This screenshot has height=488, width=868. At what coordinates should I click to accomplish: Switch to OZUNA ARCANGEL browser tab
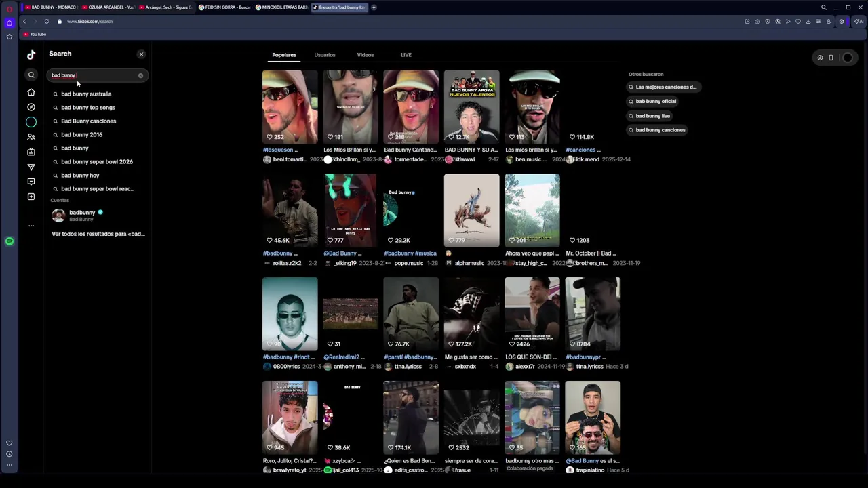108,7
